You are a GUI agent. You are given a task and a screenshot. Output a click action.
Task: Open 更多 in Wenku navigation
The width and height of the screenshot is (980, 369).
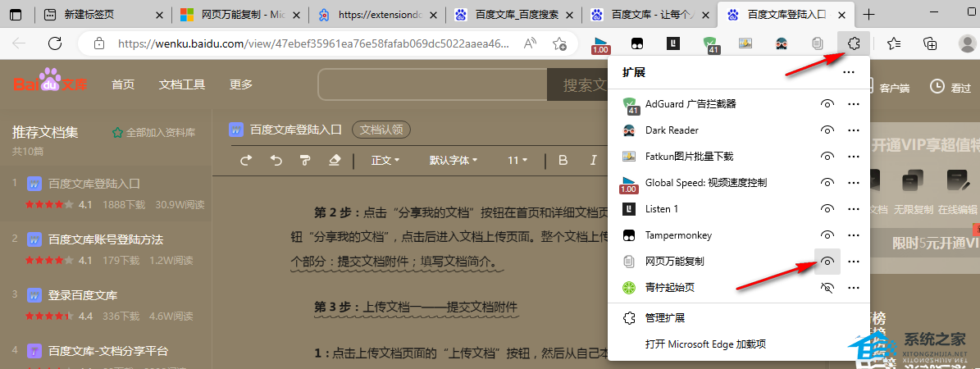coord(240,84)
